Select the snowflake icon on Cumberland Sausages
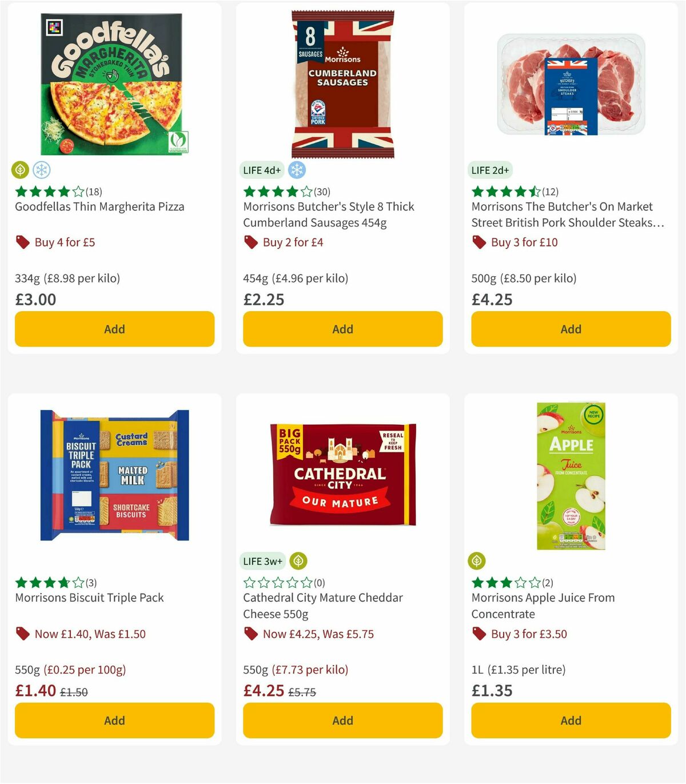The width and height of the screenshot is (686, 784). (296, 170)
